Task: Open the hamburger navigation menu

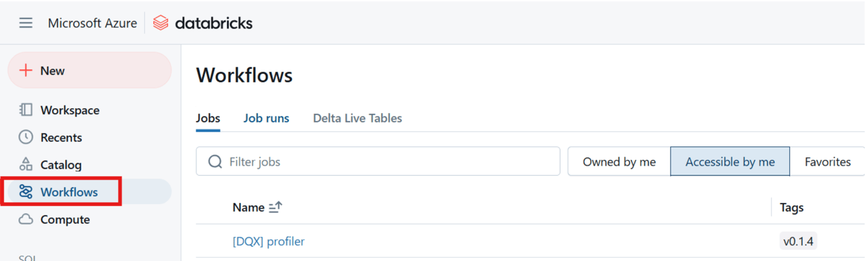Action: 26,23
